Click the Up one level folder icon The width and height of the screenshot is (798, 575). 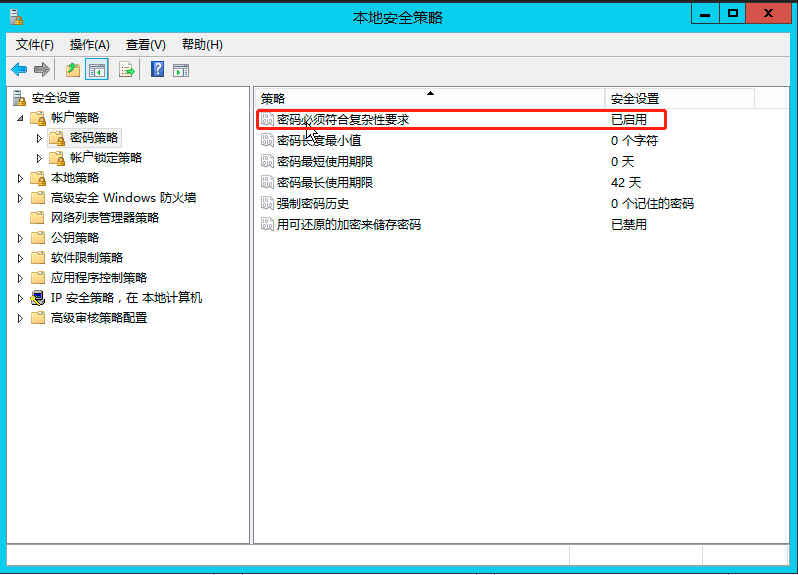73,69
